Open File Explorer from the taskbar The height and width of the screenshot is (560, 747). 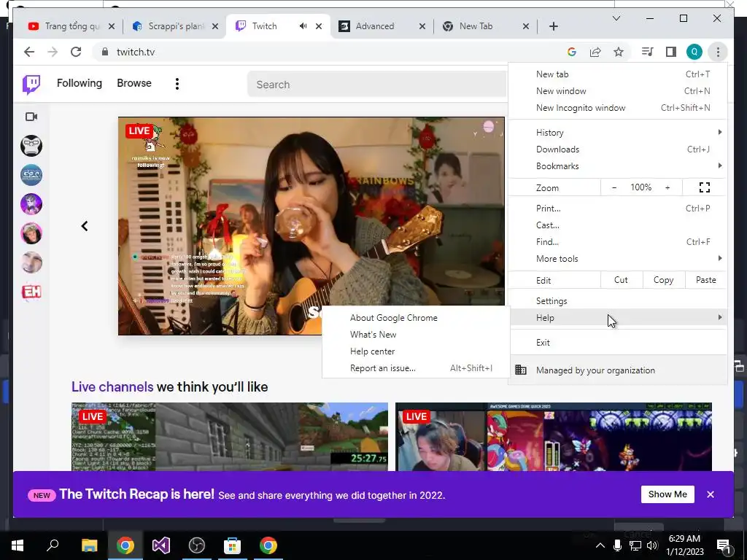(x=89, y=545)
